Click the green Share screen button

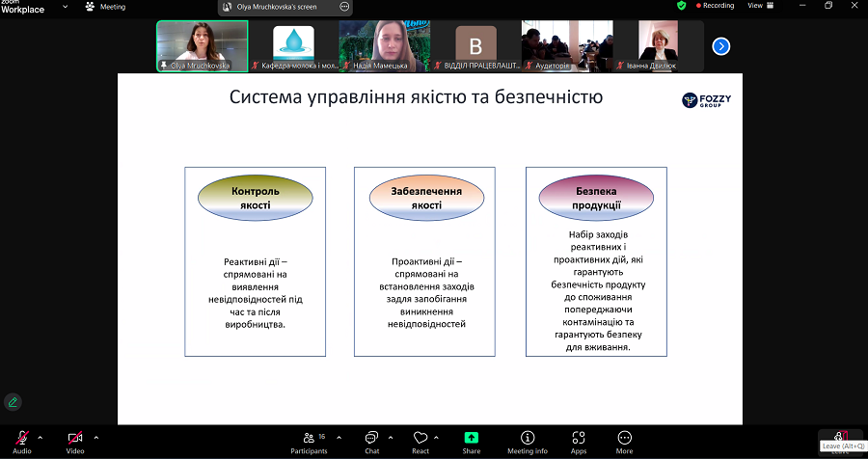471,443
